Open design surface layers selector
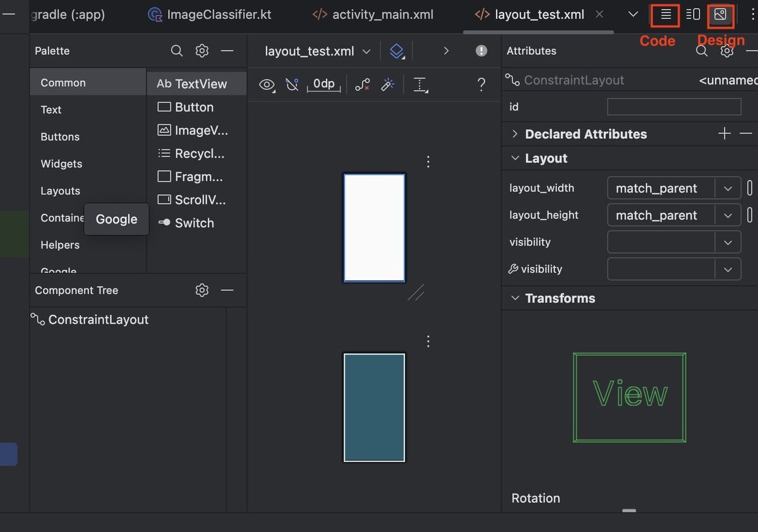Image resolution: width=758 pixels, height=532 pixels. point(397,51)
